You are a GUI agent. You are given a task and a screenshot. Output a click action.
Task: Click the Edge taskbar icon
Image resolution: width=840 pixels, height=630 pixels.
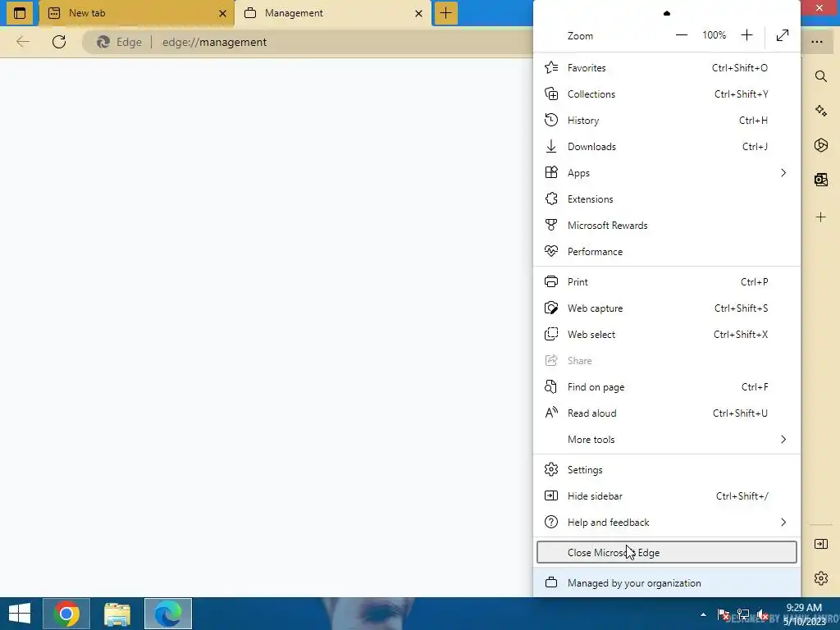167,614
